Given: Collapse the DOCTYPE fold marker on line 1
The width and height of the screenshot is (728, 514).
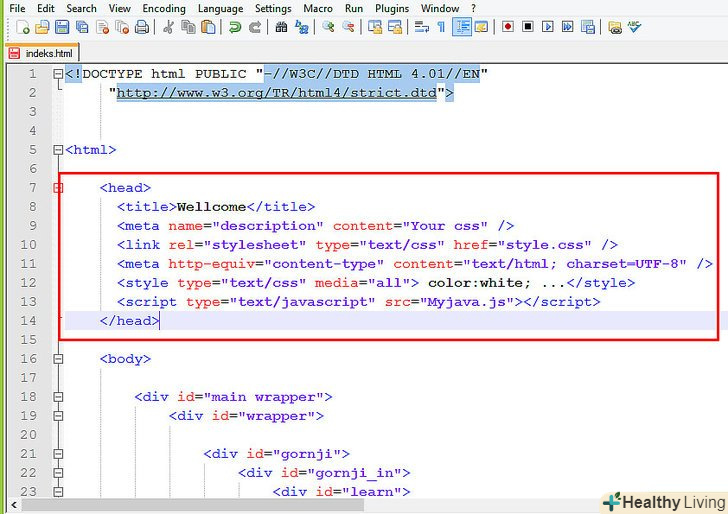Looking at the screenshot, I should (58, 73).
